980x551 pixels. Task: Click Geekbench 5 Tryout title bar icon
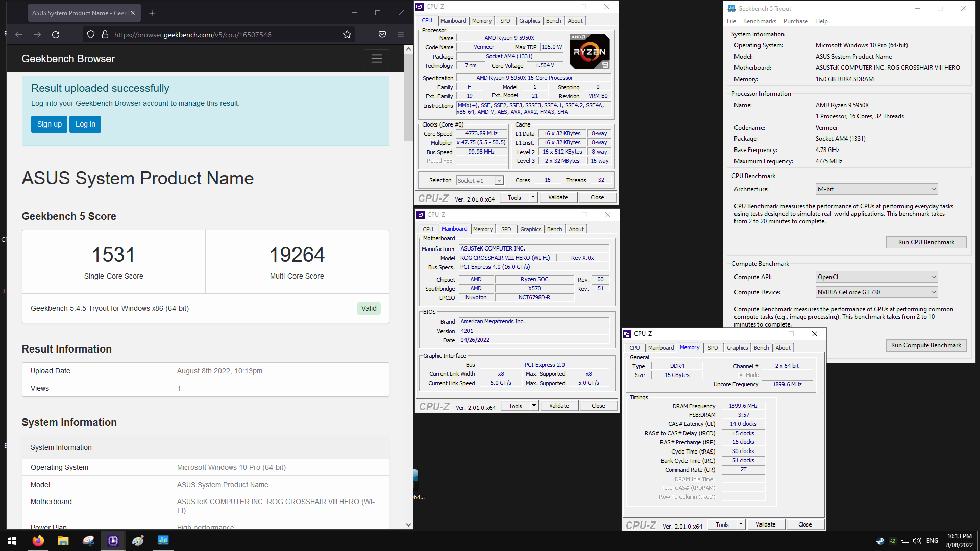[731, 8]
